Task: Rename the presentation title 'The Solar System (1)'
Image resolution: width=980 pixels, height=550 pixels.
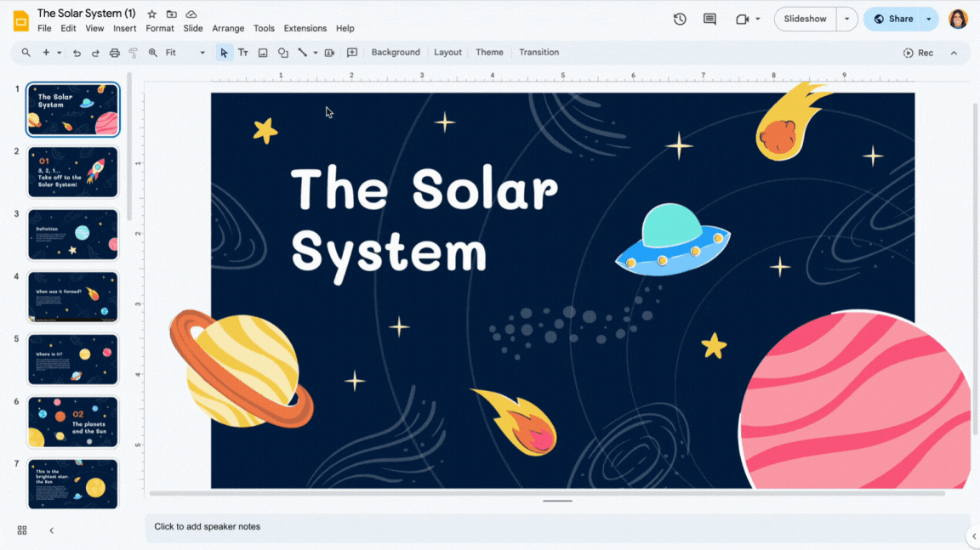Action: pos(86,13)
